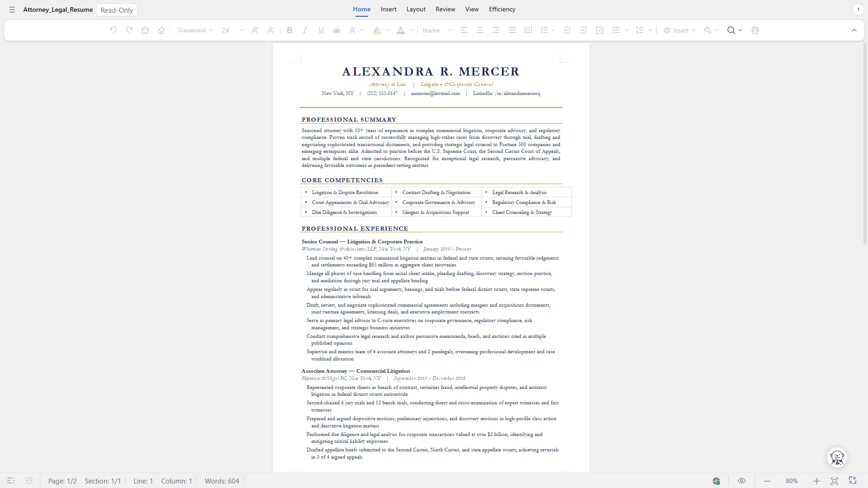This screenshot has height=488, width=868.
Task: Click the search magnifier icon
Action: pos(731,30)
